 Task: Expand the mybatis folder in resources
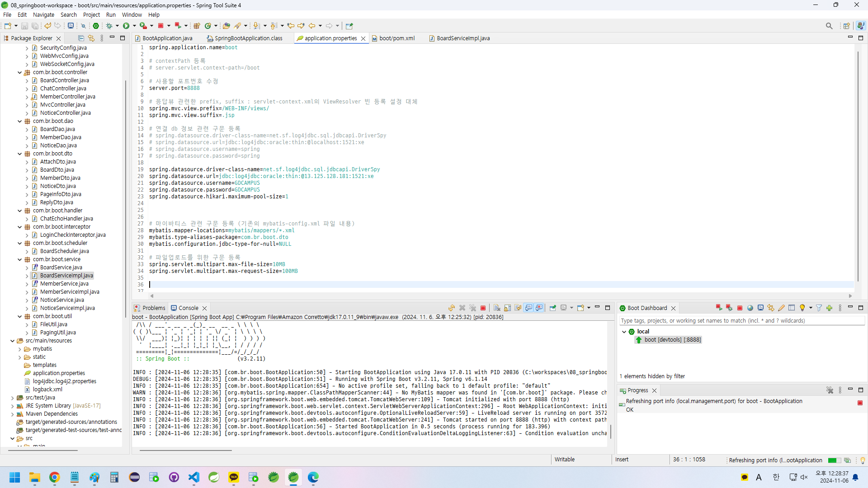tap(19, 349)
